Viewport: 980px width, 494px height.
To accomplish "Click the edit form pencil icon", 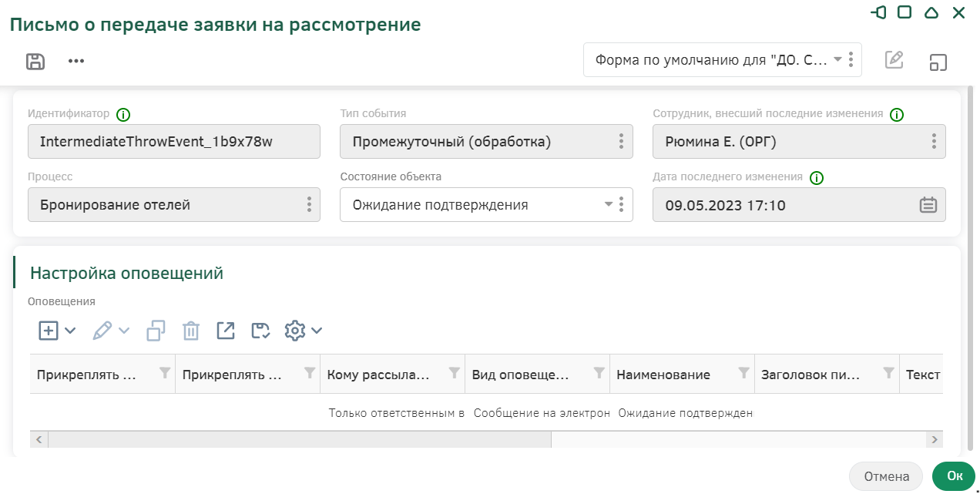I will coord(894,60).
